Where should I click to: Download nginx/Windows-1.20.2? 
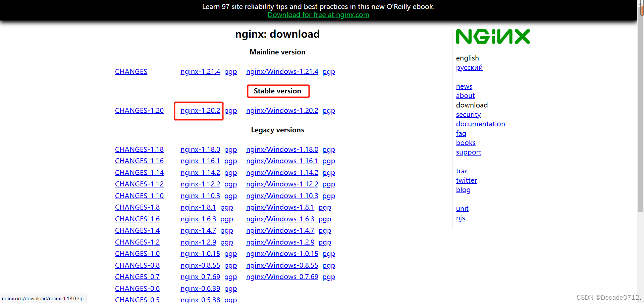282,111
